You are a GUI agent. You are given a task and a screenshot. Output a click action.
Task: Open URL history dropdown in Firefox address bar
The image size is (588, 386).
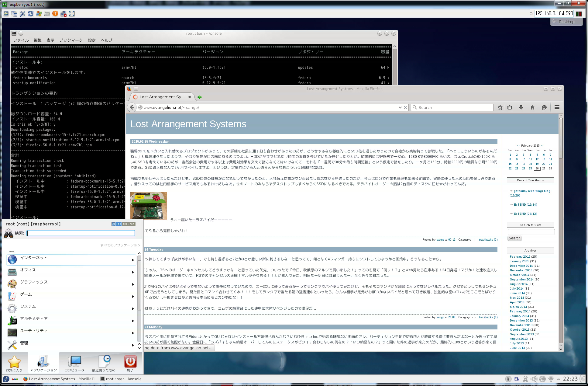click(400, 107)
